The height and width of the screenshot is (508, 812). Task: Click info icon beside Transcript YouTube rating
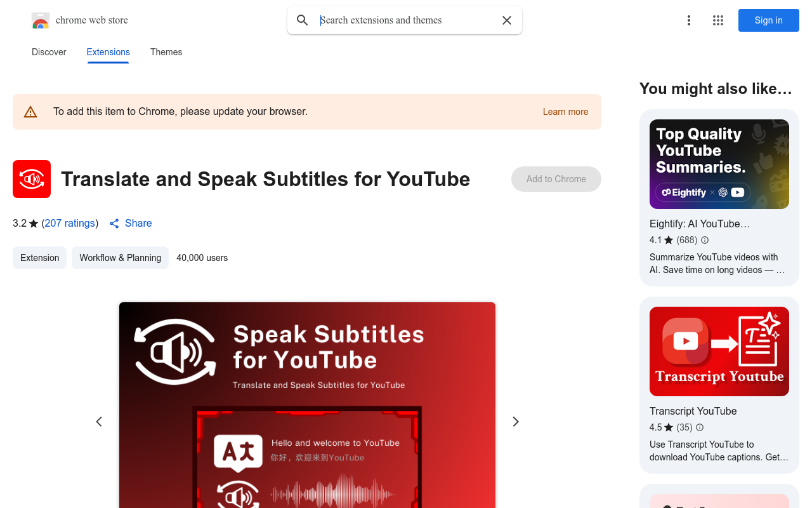(x=700, y=427)
